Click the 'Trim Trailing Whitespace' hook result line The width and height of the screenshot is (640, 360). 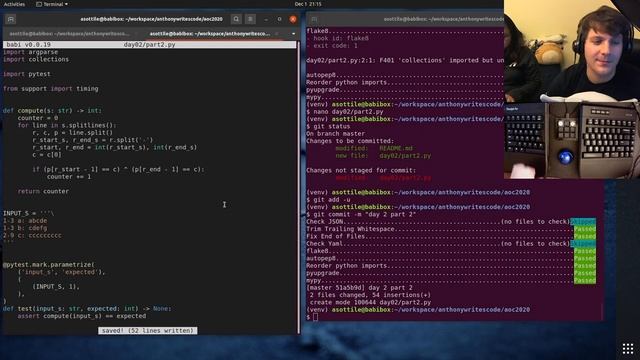(451, 229)
